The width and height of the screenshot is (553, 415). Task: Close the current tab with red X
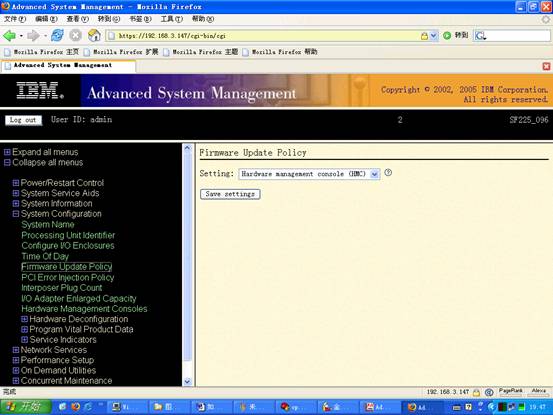546,66
